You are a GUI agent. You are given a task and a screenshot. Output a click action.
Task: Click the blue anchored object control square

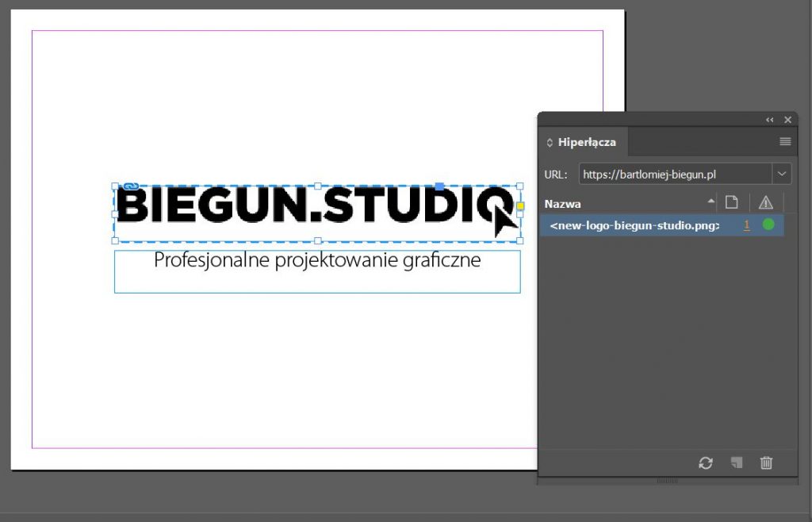(x=439, y=186)
